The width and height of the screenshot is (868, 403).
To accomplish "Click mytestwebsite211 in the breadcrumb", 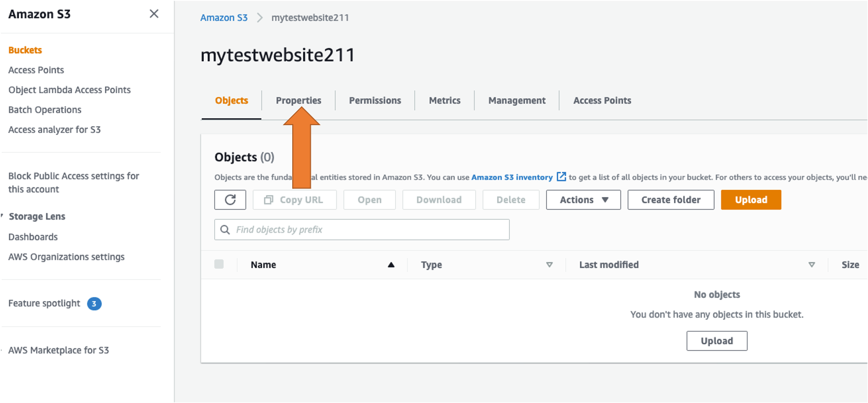I will [310, 17].
